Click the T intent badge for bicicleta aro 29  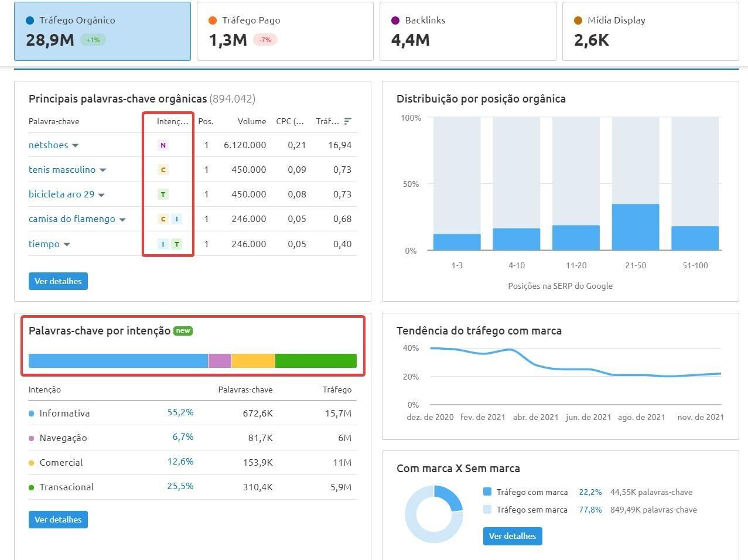click(163, 194)
